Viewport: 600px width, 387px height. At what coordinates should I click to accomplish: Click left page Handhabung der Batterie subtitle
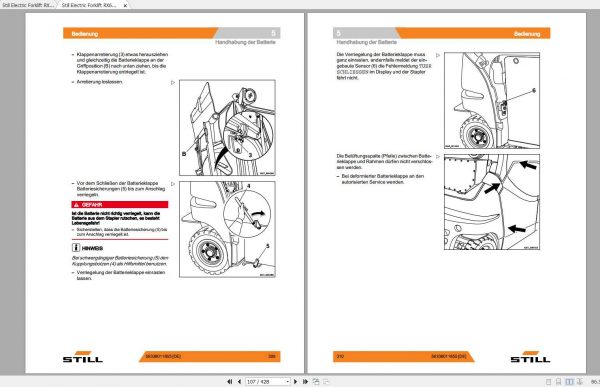click(x=245, y=42)
